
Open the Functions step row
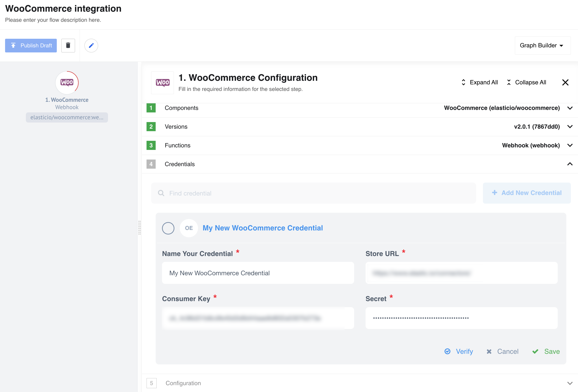click(360, 145)
